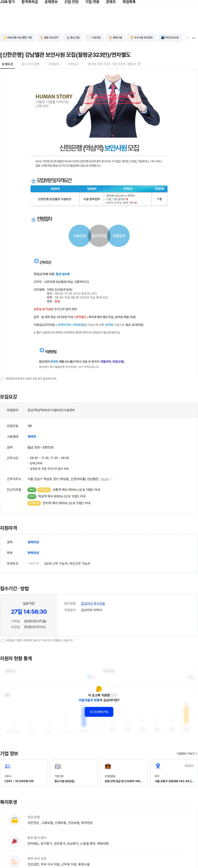This screenshot has width=198, height=868.
Task: Select the 구내식당 tag chip
Action: click(x=94, y=38)
